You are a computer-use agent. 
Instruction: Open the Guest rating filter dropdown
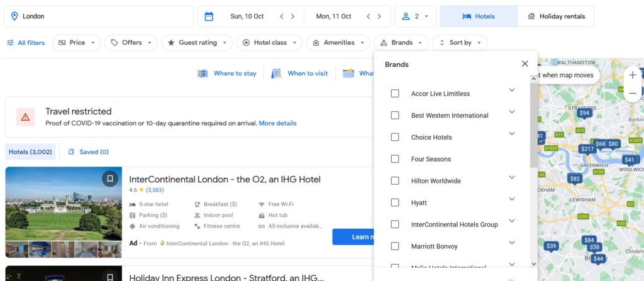pyautogui.click(x=196, y=43)
